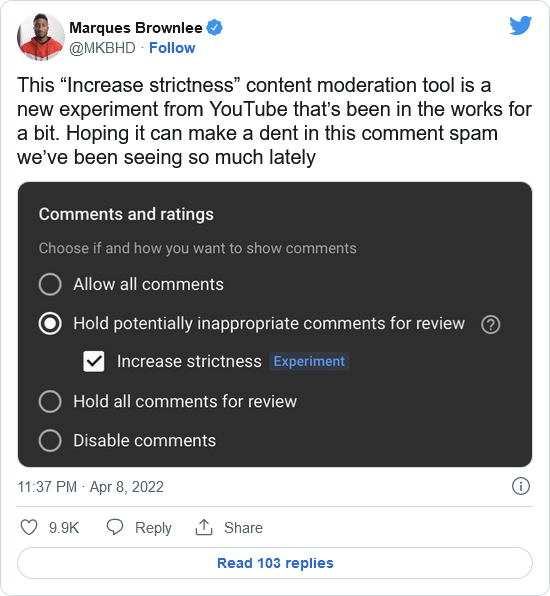Click Read 103 replies button
The height and width of the screenshot is (596, 550).
275,563
